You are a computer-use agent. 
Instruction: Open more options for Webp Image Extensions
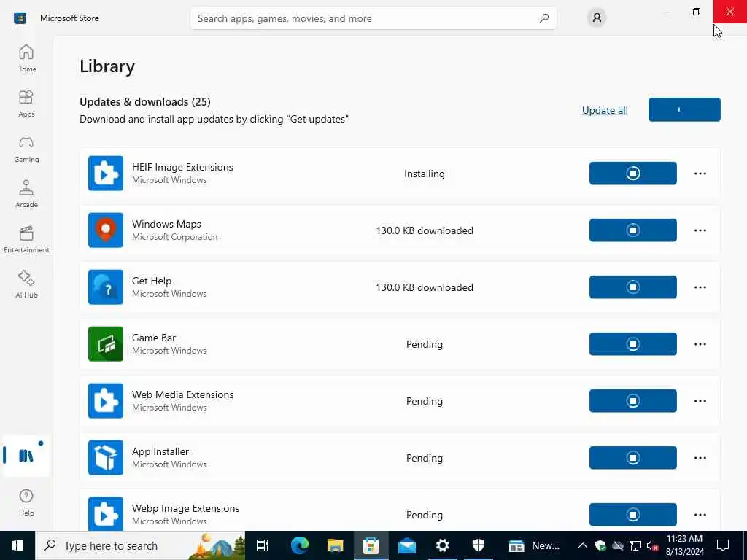(700, 514)
